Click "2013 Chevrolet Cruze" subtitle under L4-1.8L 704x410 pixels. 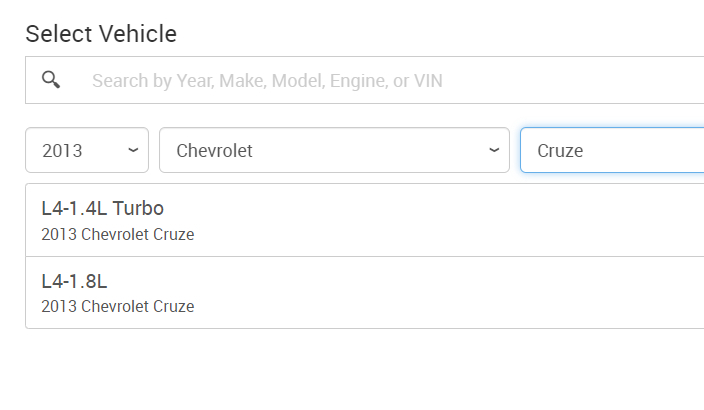click(117, 307)
